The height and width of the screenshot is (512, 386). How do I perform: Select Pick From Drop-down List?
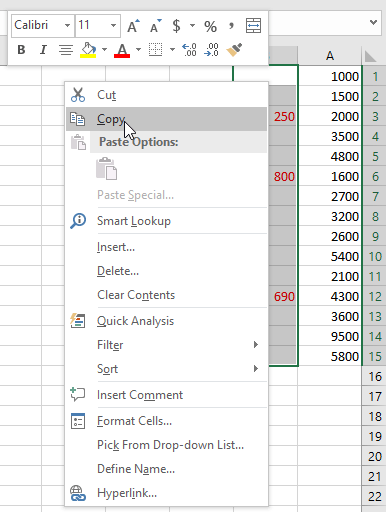click(x=167, y=445)
